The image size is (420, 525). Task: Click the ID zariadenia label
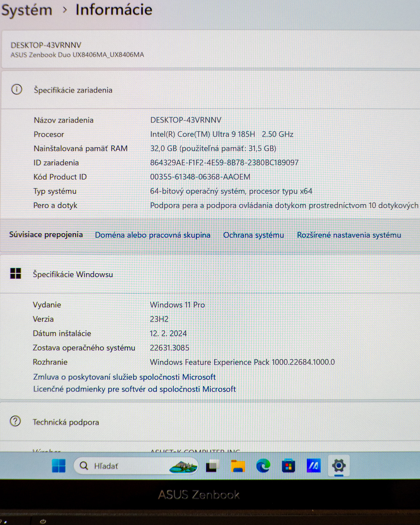[x=56, y=163]
